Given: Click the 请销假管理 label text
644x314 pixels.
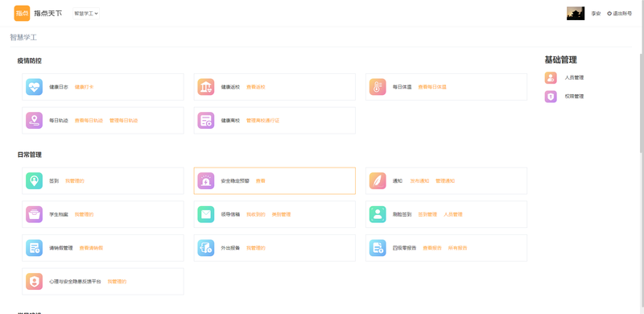Looking at the screenshot, I should [61, 248].
